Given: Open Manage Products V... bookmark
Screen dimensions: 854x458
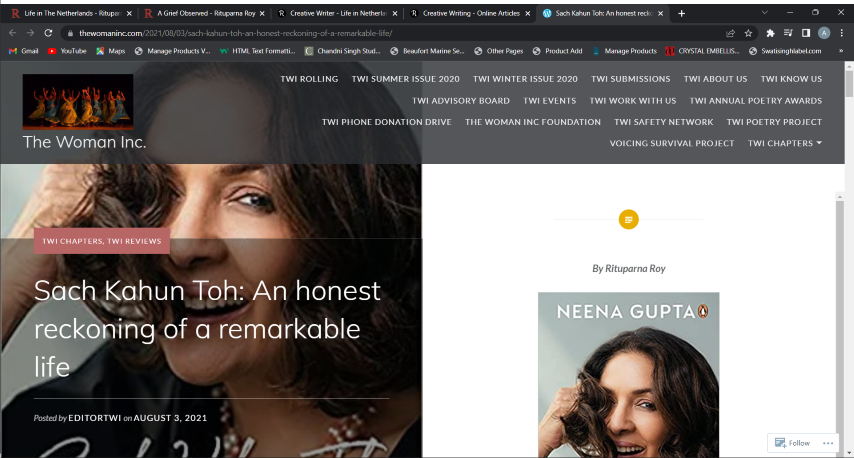Looking at the screenshot, I should (172, 51).
